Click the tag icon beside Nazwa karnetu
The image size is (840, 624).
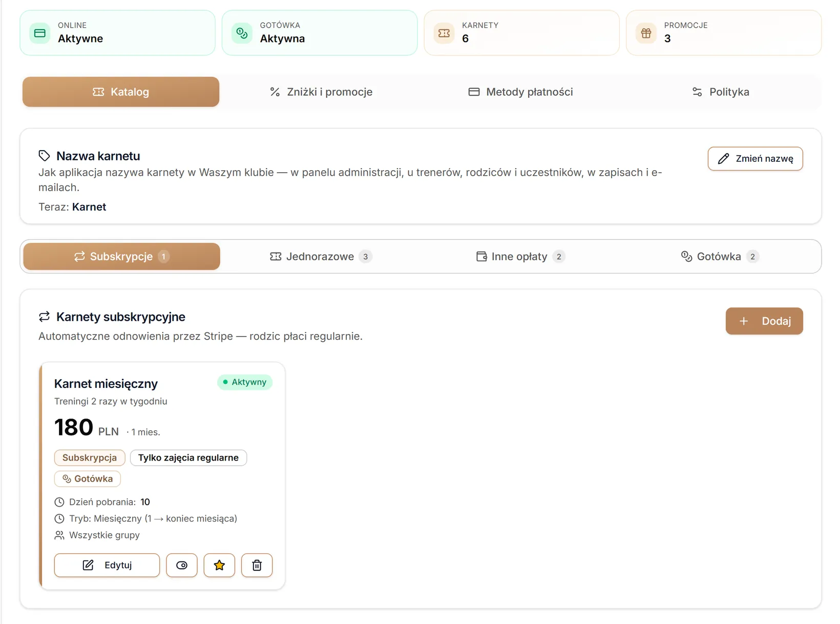coord(45,156)
